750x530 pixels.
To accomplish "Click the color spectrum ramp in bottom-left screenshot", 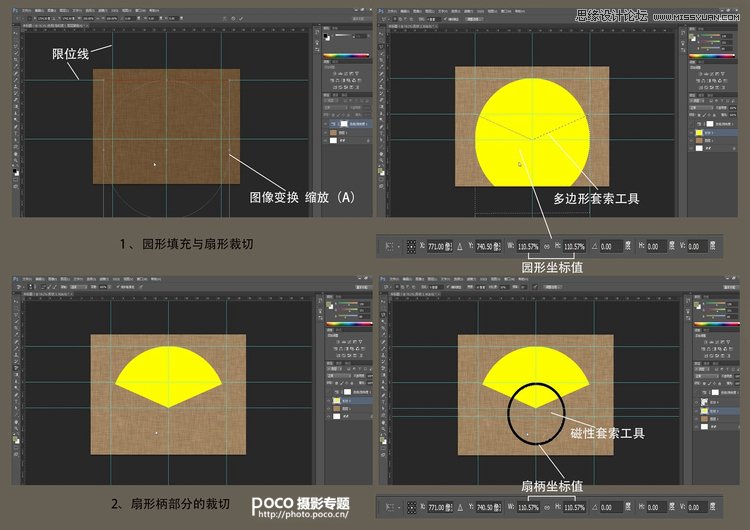I will point(349,324).
